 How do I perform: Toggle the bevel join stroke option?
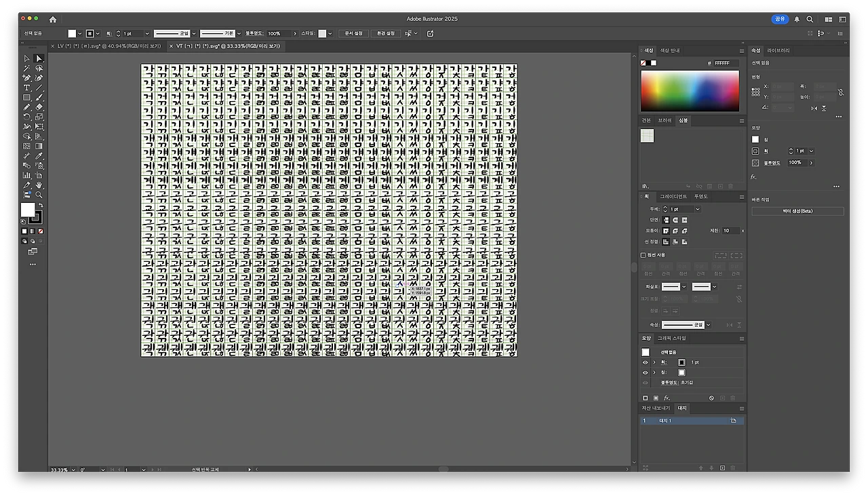[x=685, y=231]
